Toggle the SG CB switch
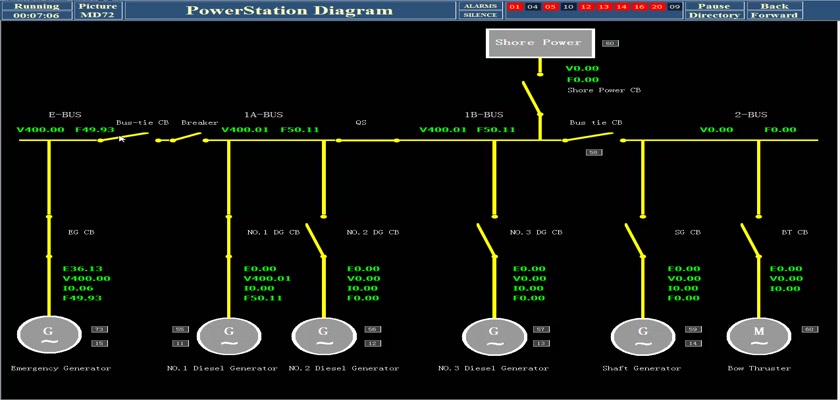 coord(635,240)
